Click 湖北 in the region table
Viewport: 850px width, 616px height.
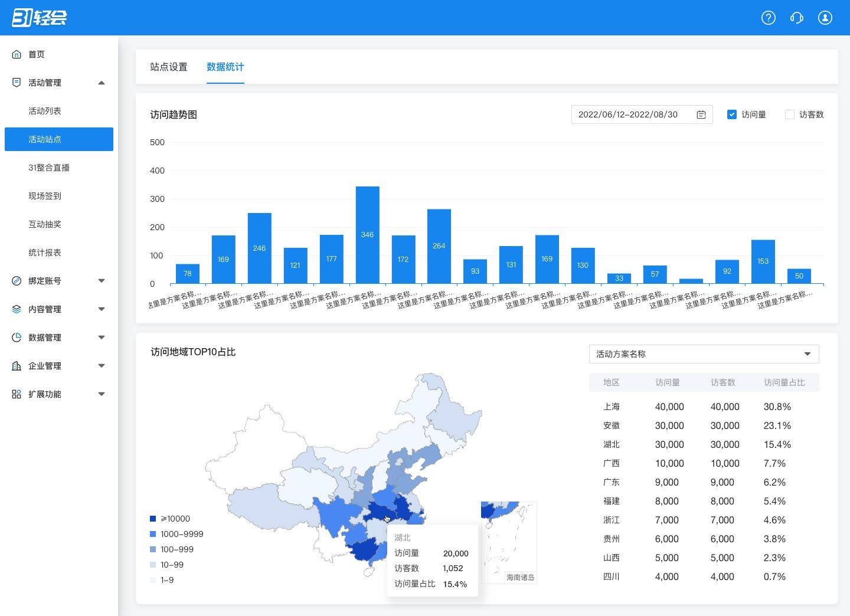point(612,444)
